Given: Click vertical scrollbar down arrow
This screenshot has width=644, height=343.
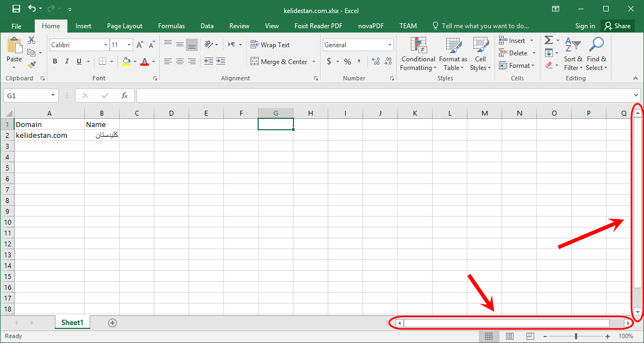Looking at the screenshot, I should (x=637, y=312).
